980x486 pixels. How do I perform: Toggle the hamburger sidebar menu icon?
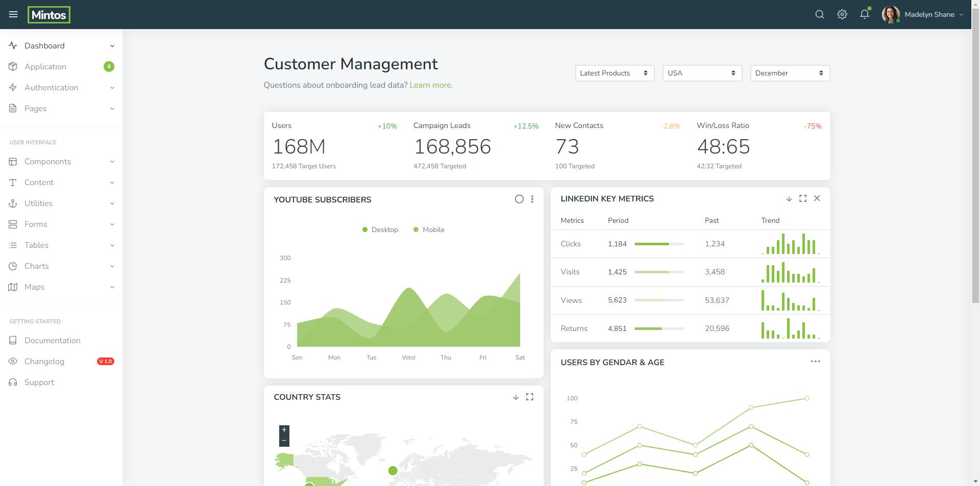[13, 14]
